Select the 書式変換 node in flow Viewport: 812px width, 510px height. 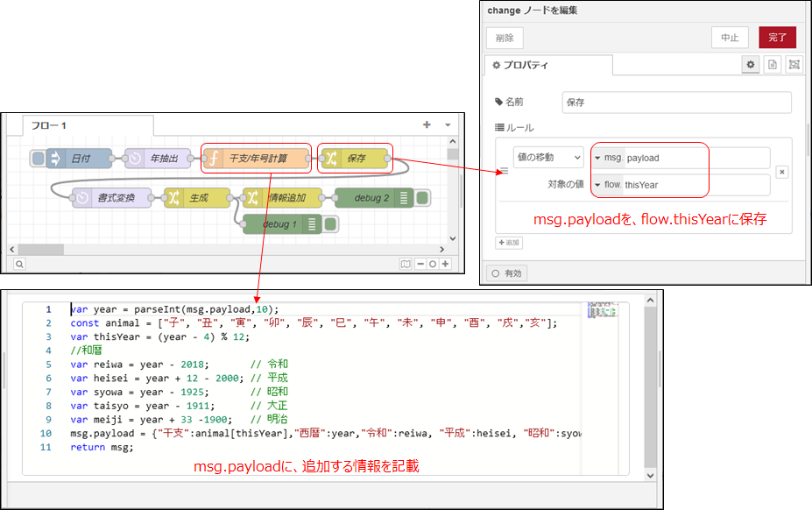(111, 198)
